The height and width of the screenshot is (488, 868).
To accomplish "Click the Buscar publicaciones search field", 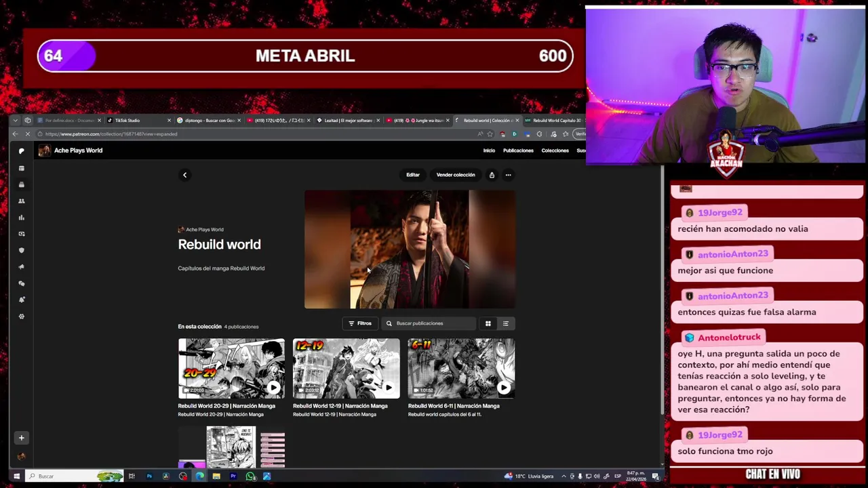I will 428,323.
